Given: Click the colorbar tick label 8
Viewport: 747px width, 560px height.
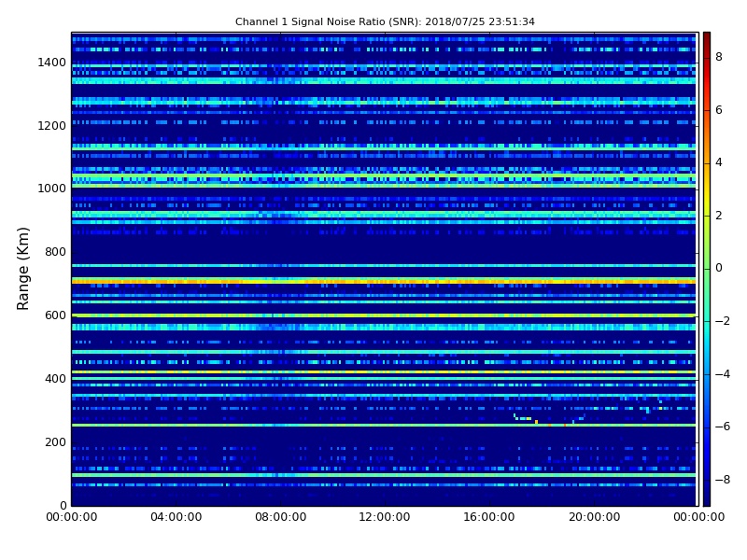Looking at the screenshot, I should (719, 57).
